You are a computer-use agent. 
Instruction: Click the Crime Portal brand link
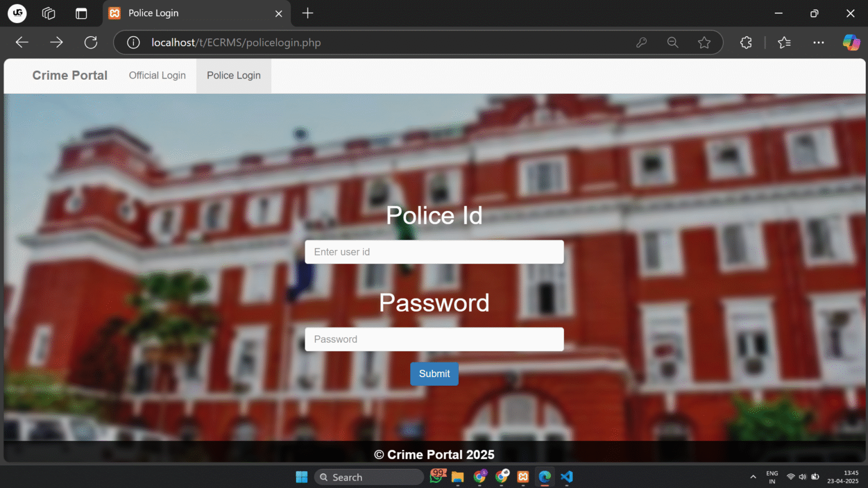click(x=70, y=75)
